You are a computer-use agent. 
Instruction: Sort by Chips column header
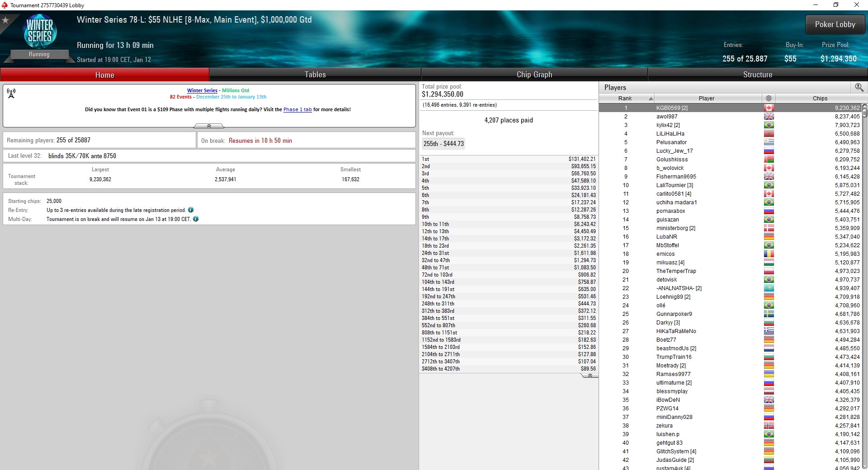coord(820,98)
